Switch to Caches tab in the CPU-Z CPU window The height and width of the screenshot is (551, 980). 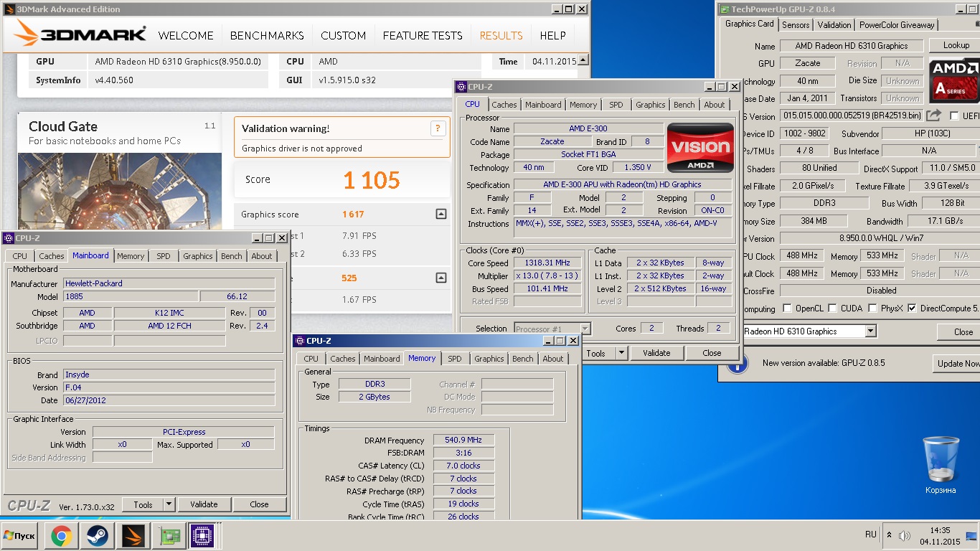[504, 105]
